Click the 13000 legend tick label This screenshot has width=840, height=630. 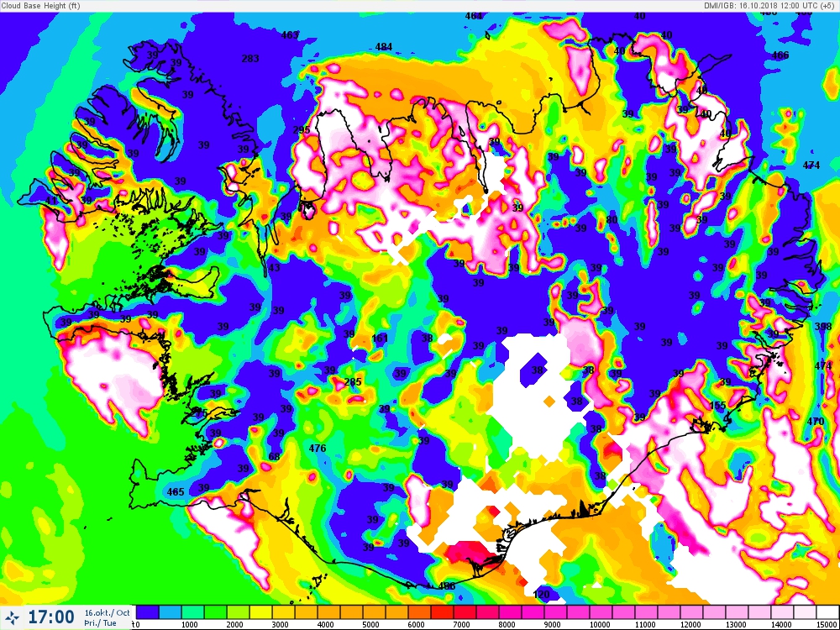tap(736, 625)
